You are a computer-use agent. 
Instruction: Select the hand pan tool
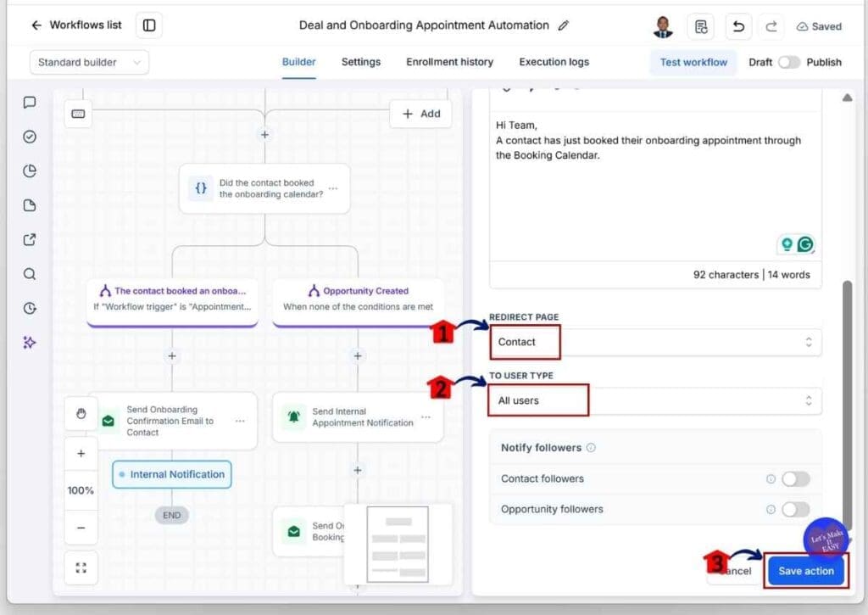click(x=81, y=413)
